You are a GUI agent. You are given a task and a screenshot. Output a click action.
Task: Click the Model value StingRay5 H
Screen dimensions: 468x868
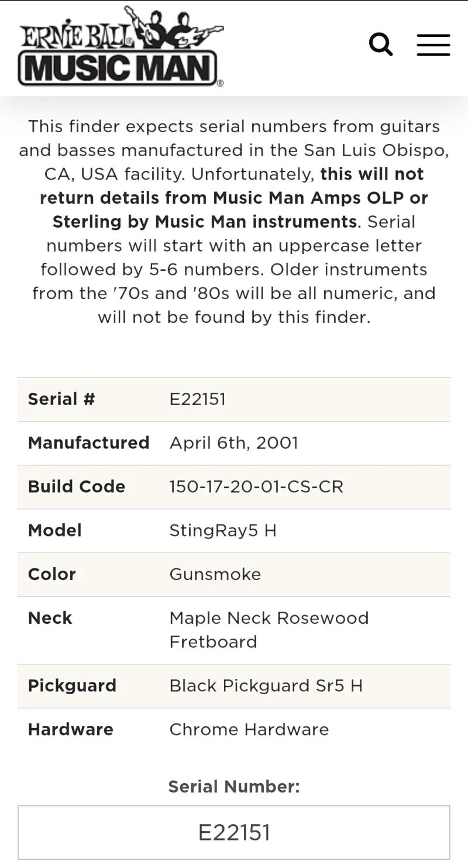click(223, 530)
